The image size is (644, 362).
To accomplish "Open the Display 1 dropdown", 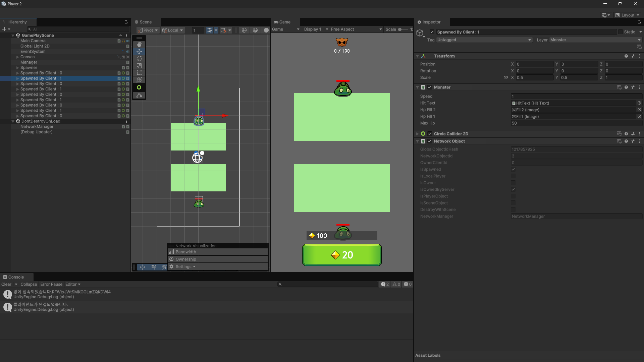I will pos(316,29).
